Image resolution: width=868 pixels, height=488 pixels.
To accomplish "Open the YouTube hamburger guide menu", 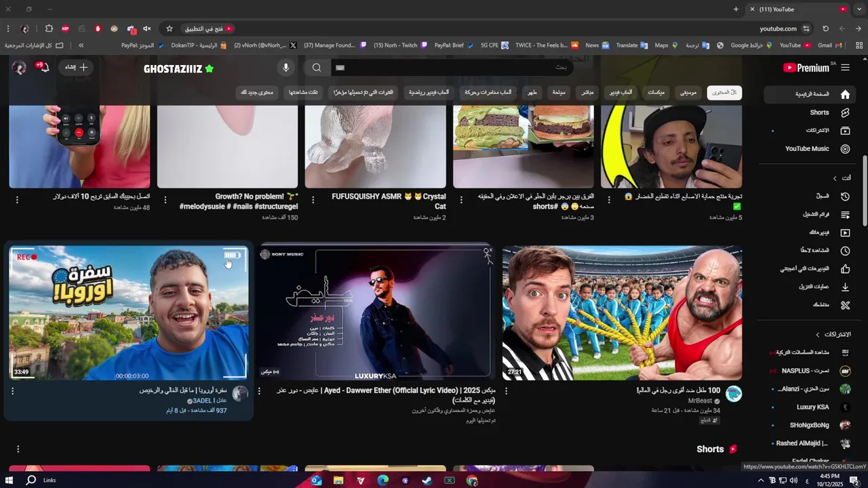I will (x=845, y=68).
